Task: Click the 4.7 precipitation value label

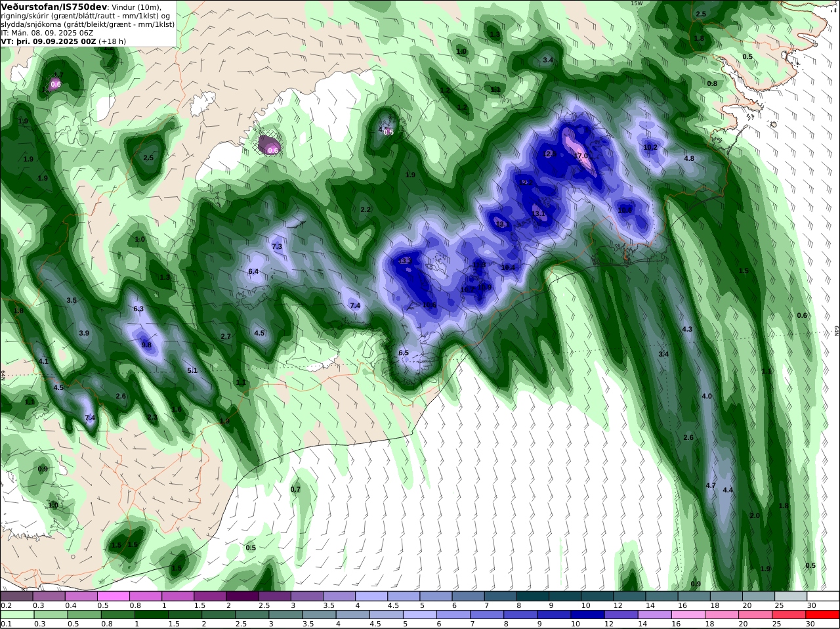Action: tap(711, 485)
